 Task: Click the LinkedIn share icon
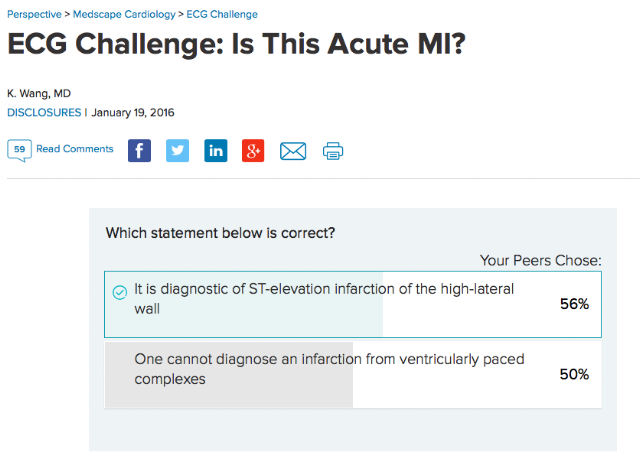point(216,151)
